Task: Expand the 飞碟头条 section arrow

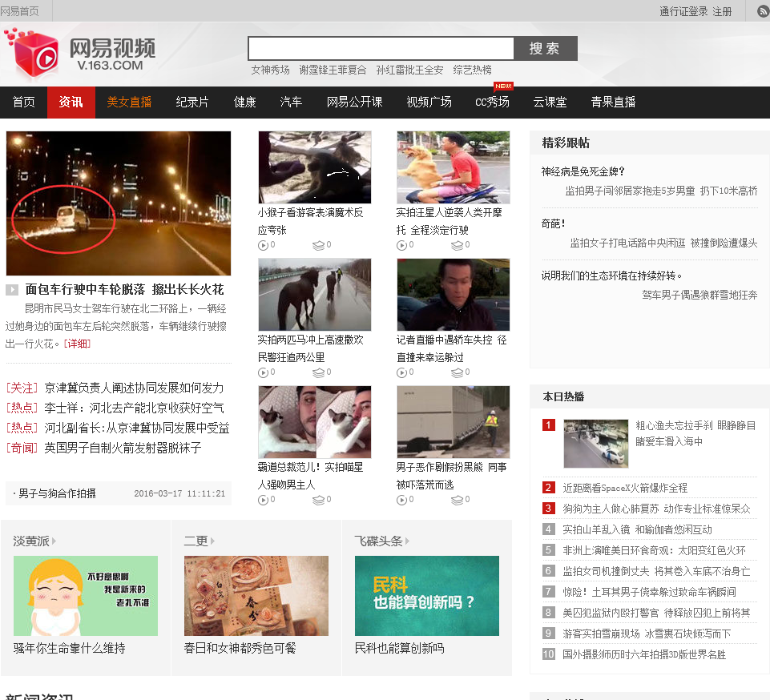Action: [x=407, y=541]
